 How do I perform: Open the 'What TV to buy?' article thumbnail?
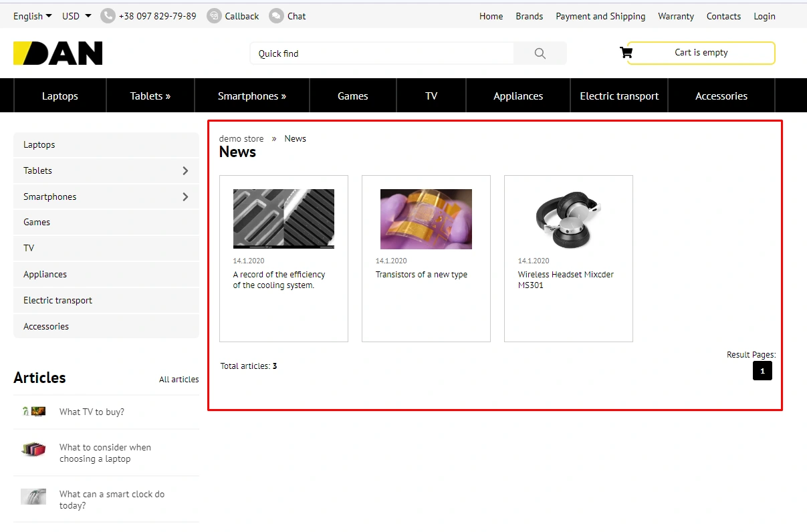[33, 412]
